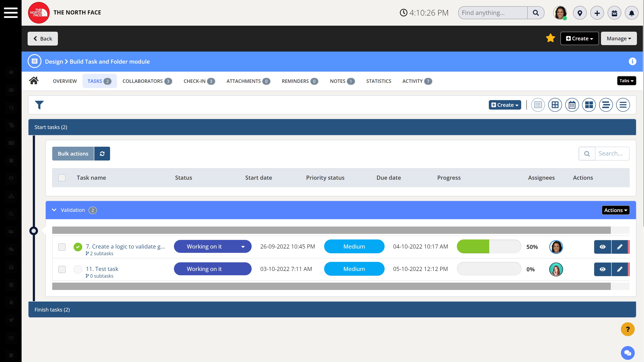Open the blue info icon
Image resolution: width=644 pixels, height=362 pixels.
[632, 61]
